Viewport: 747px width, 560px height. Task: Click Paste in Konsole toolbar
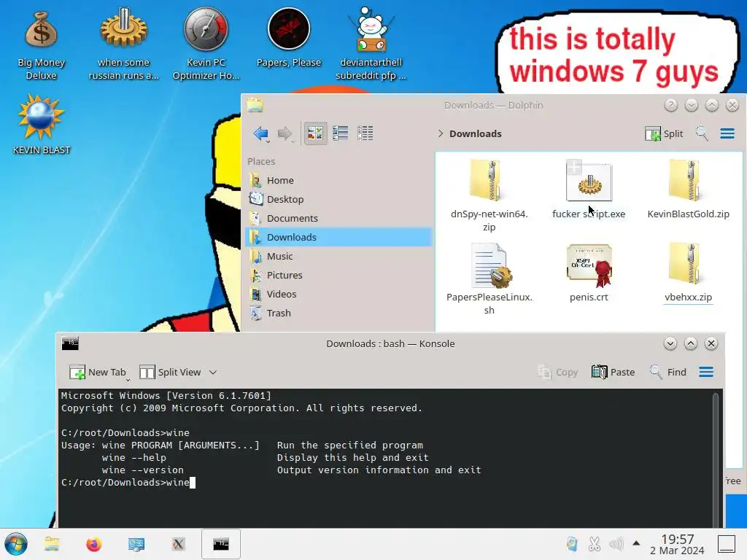[x=613, y=372]
